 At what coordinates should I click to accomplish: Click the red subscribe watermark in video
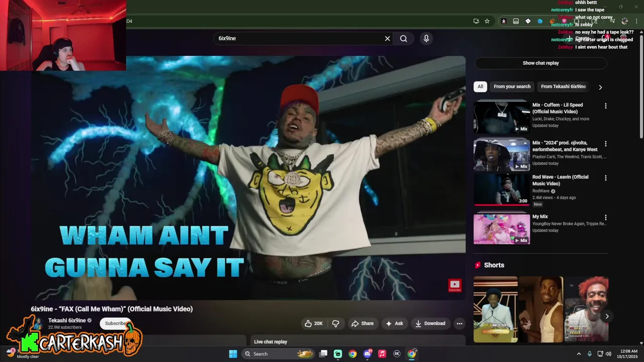tap(455, 286)
